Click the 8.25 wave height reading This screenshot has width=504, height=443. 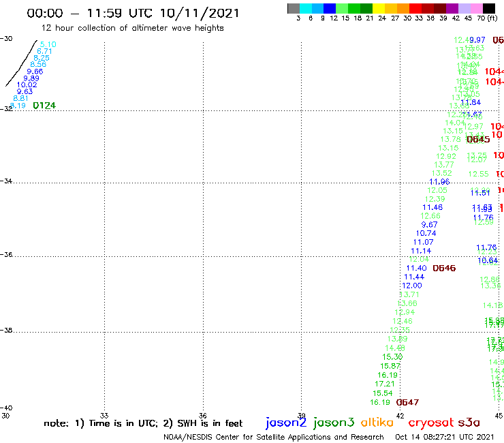click(x=42, y=58)
